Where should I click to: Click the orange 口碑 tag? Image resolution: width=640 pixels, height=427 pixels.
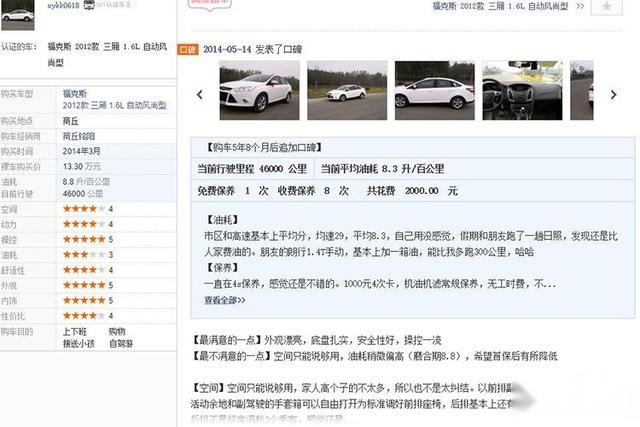point(188,49)
